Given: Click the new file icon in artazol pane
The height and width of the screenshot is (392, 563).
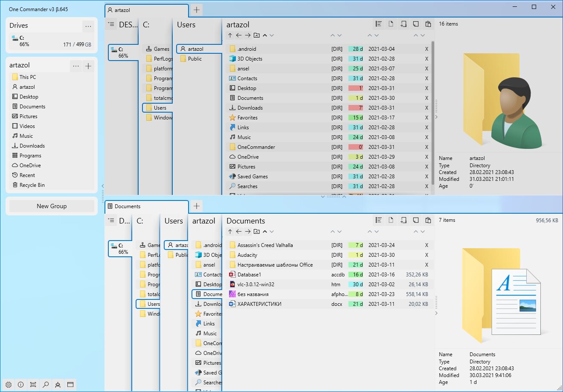Looking at the screenshot, I should [391, 24].
